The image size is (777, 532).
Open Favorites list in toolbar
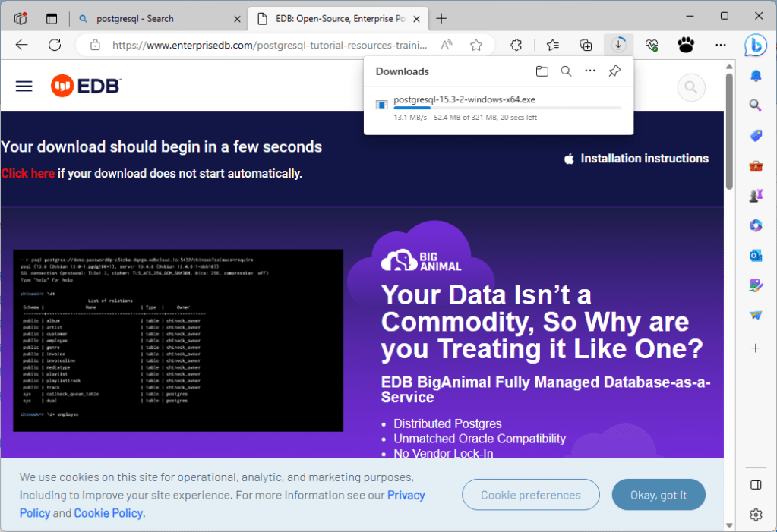[553, 45]
